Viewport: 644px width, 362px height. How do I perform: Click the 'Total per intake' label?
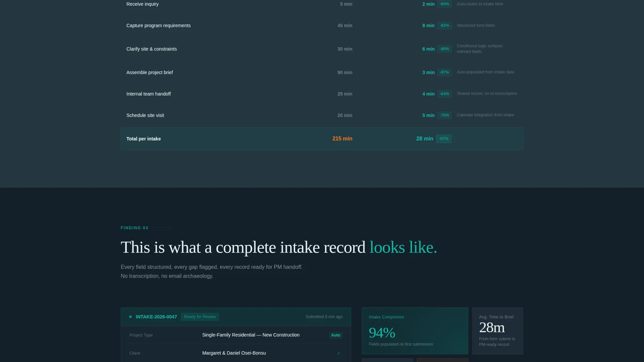(x=144, y=139)
